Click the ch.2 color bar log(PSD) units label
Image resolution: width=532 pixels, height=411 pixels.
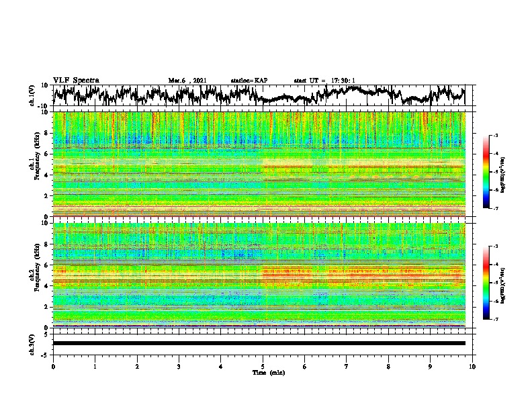[x=502, y=286]
